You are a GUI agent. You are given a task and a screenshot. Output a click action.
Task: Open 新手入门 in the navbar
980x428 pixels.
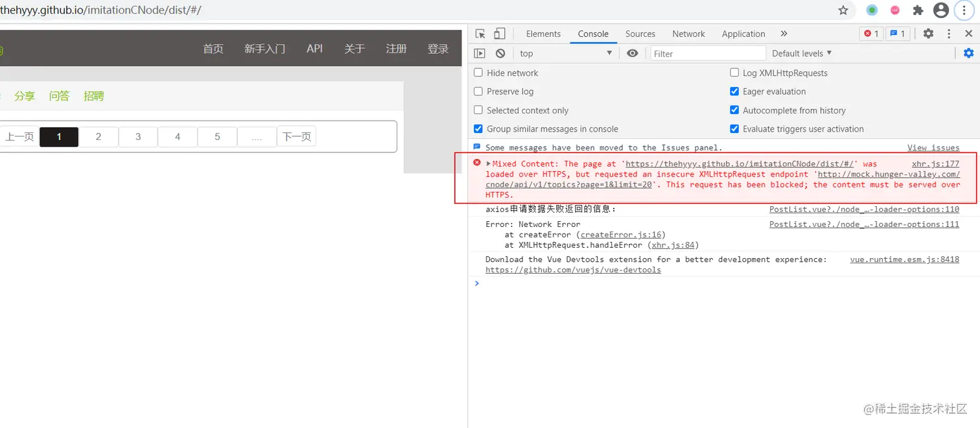click(264, 49)
